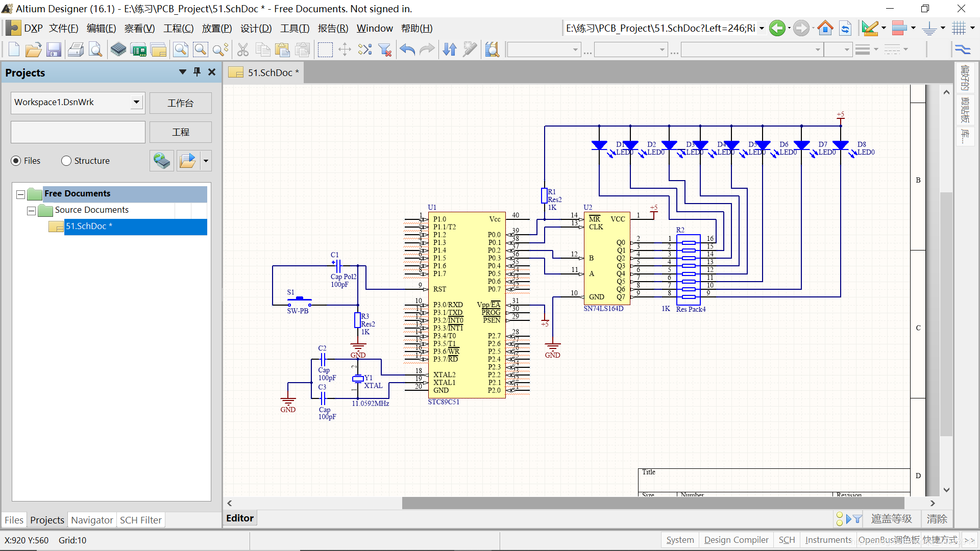Screen dimensions: 980x551
Task: Open the 帮助(H) menu
Action: click(417, 28)
